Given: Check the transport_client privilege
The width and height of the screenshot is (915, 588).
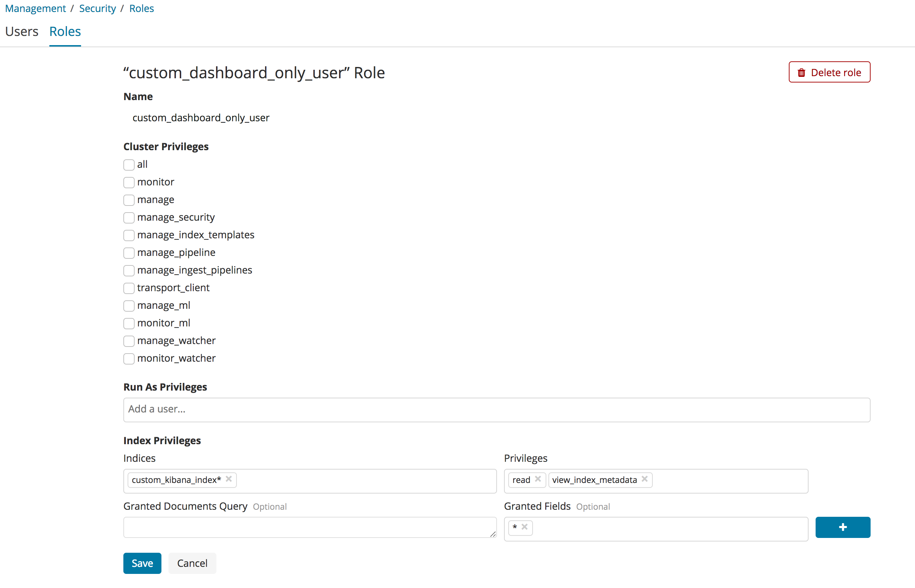Looking at the screenshot, I should tap(129, 288).
